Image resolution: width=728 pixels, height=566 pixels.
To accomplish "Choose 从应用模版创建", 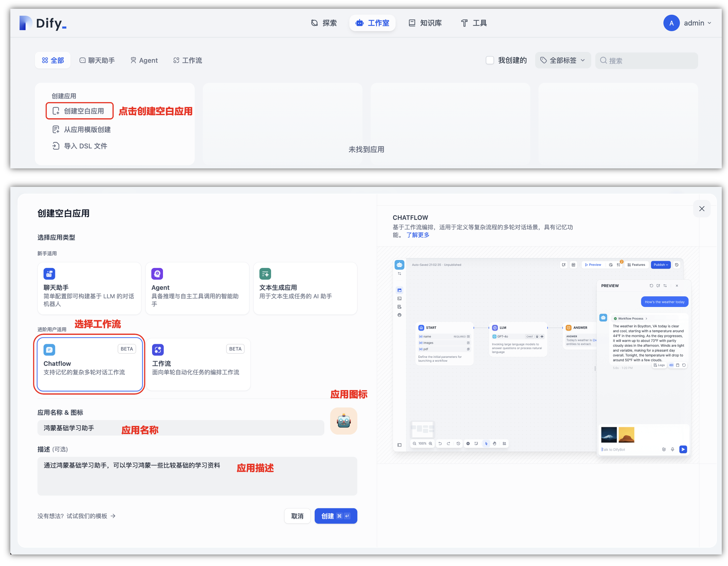I will coord(81,130).
